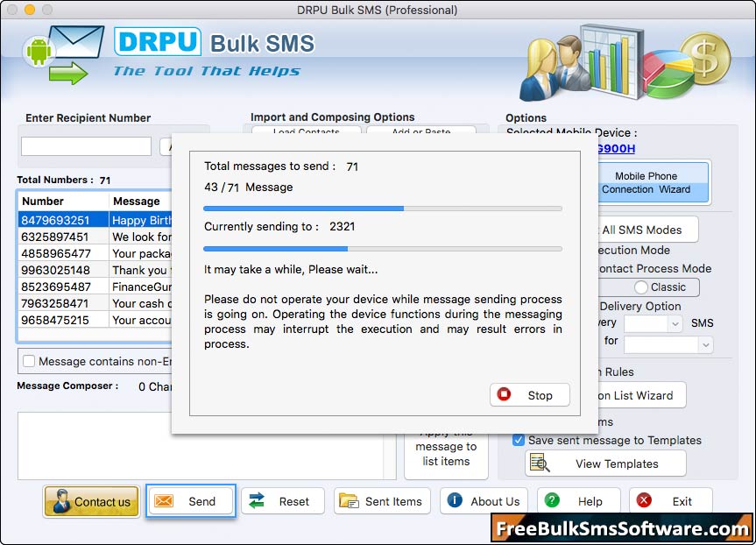Image resolution: width=756 pixels, height=545 pixels.
Task: Click the selected mobile device link
Action: click(x=616, y=149)
